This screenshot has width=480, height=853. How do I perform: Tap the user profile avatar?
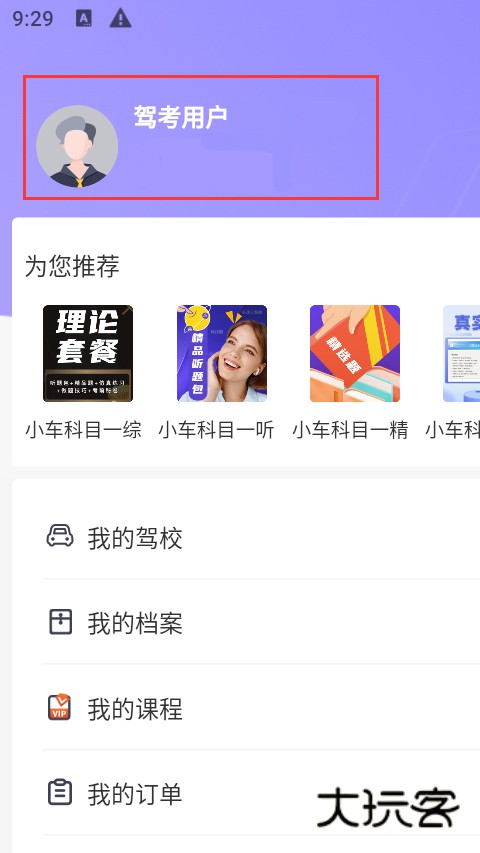[77, 146]
